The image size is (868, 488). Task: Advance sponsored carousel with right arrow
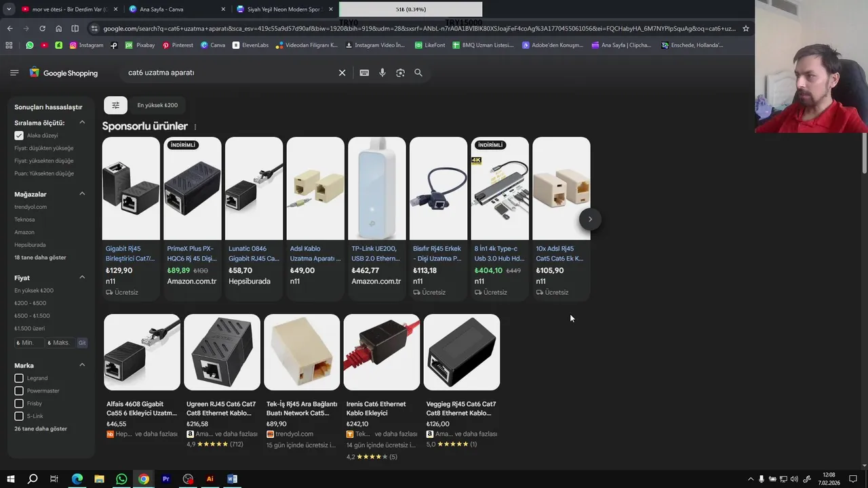click(590, 219)
